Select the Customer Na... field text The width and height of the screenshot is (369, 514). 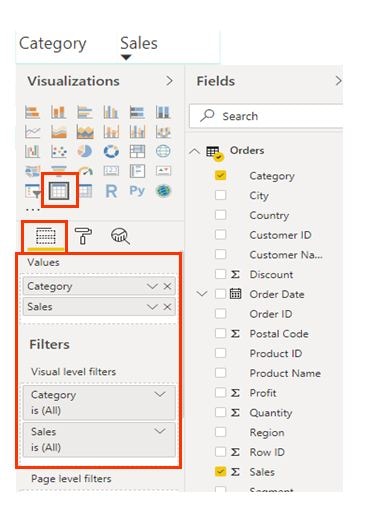286,255
